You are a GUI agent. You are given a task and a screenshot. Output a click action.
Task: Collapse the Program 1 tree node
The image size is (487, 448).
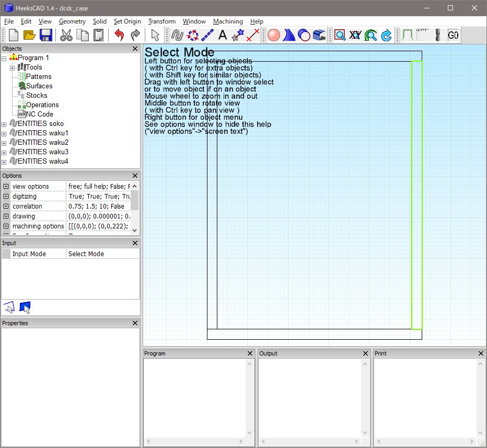(4, 58)
